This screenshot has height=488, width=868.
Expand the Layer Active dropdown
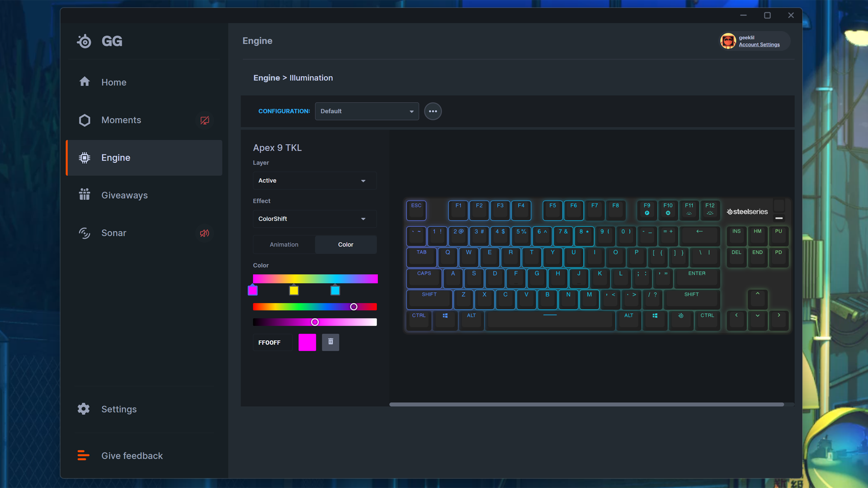315,181
